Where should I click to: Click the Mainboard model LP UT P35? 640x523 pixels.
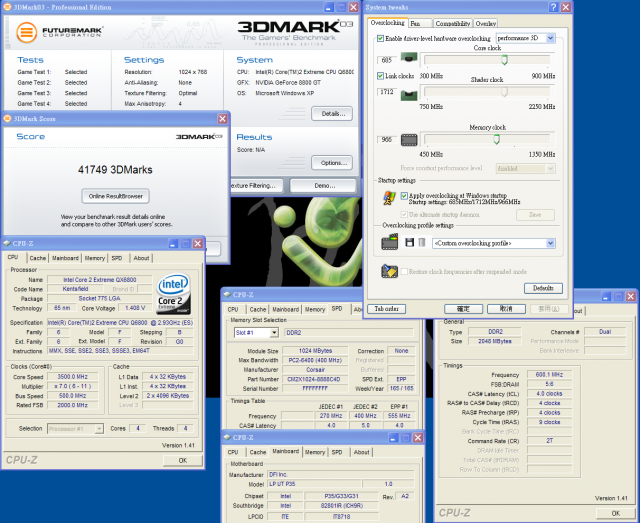tap(314, 484)
